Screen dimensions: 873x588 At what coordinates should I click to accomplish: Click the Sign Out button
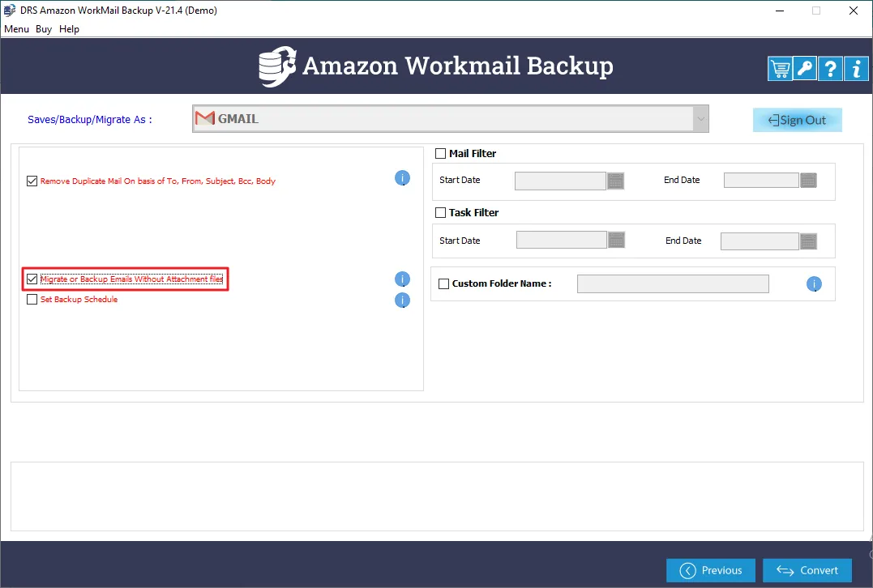798,120
